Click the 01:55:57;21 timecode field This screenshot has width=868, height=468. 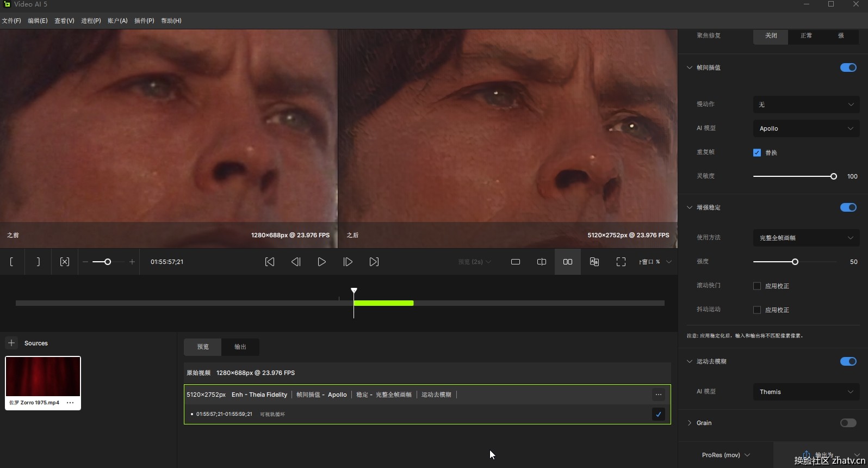point(167,262)
